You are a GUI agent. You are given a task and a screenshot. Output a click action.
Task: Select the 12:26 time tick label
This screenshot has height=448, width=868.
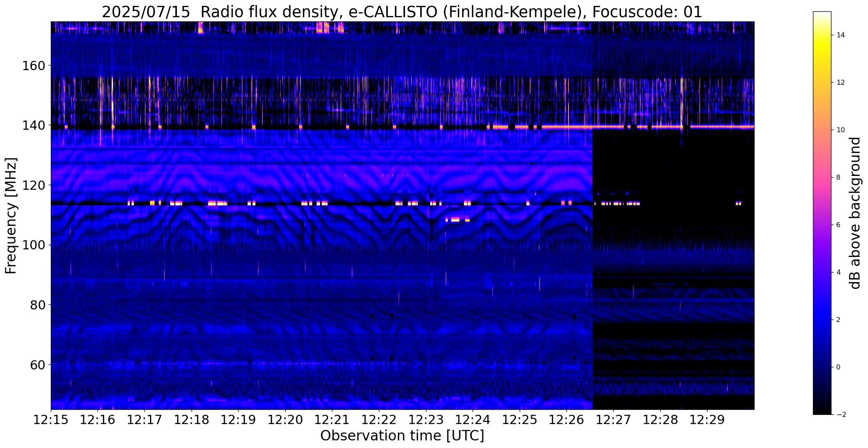point(567,420)
